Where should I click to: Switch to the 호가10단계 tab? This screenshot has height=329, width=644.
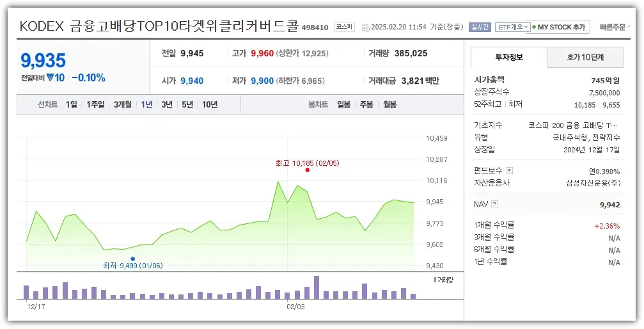[x=585, y=57]
